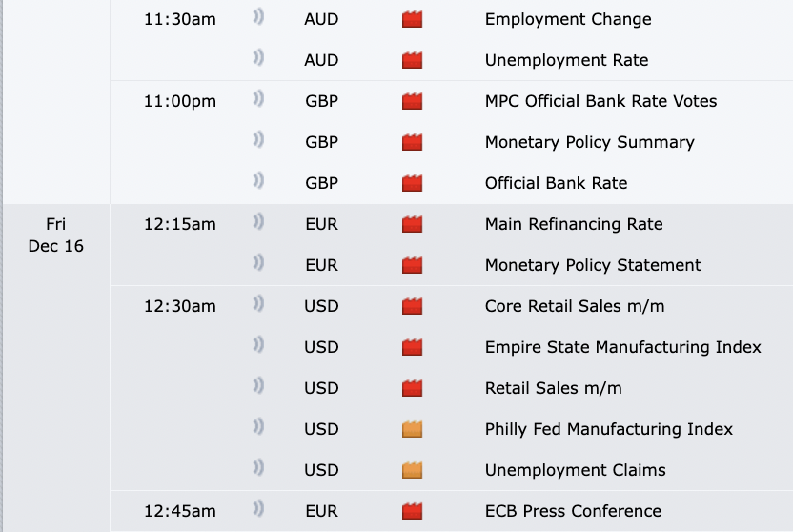The image size is (793, 532).
Task: Open the ECB Press Conference event
Action: coord(573,511)
